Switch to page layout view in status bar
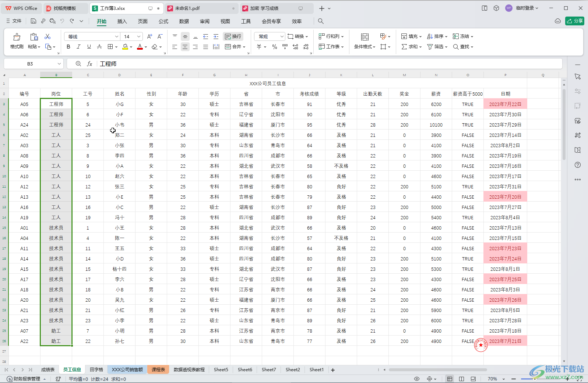Screen dimensions: 588x383 [461, 379]
